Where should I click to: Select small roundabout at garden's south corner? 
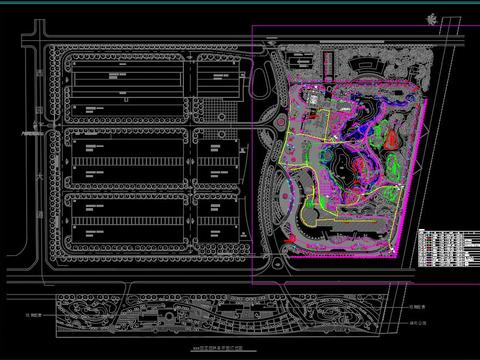tap(277, 263)
